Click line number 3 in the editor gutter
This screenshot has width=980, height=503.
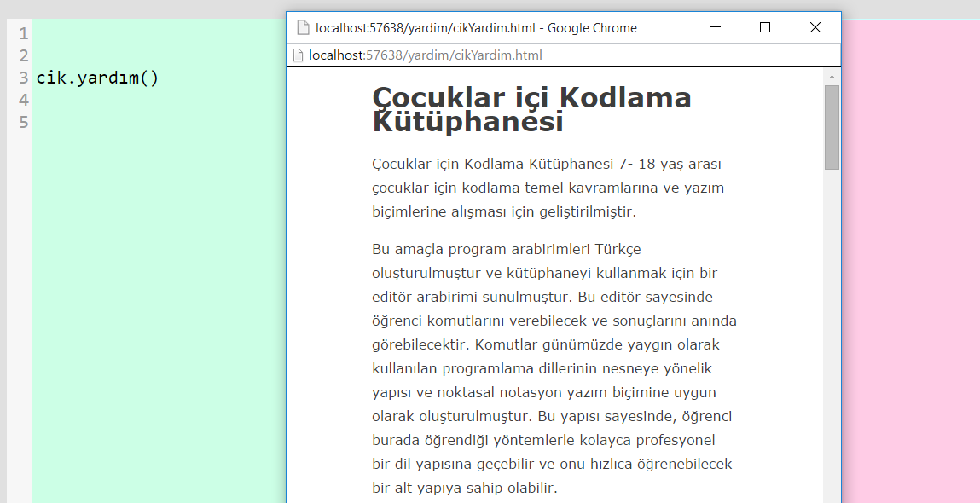coord(23,78)
